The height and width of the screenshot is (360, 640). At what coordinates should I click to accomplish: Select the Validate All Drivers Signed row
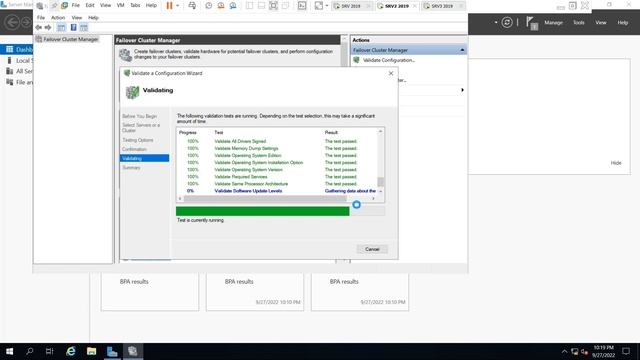coord(278,141)
